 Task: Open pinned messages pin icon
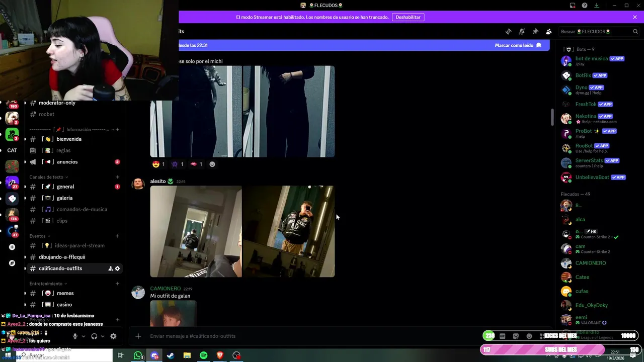pos(535,31)
